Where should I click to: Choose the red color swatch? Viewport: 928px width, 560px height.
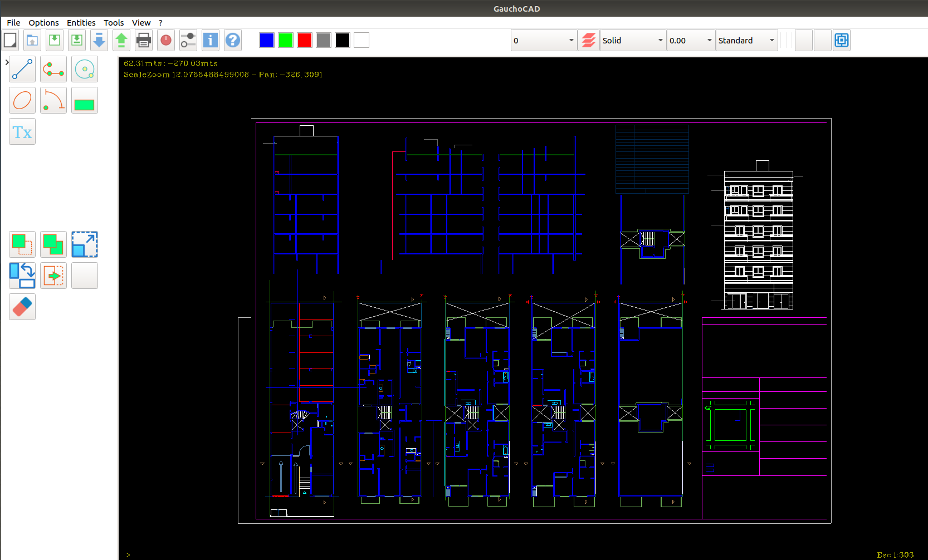tap(305, 41)
